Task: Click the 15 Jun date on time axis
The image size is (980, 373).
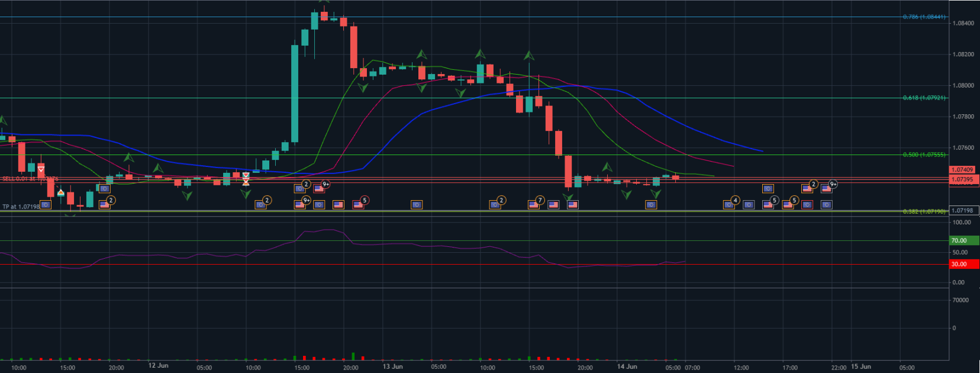Action: [861, 366]
